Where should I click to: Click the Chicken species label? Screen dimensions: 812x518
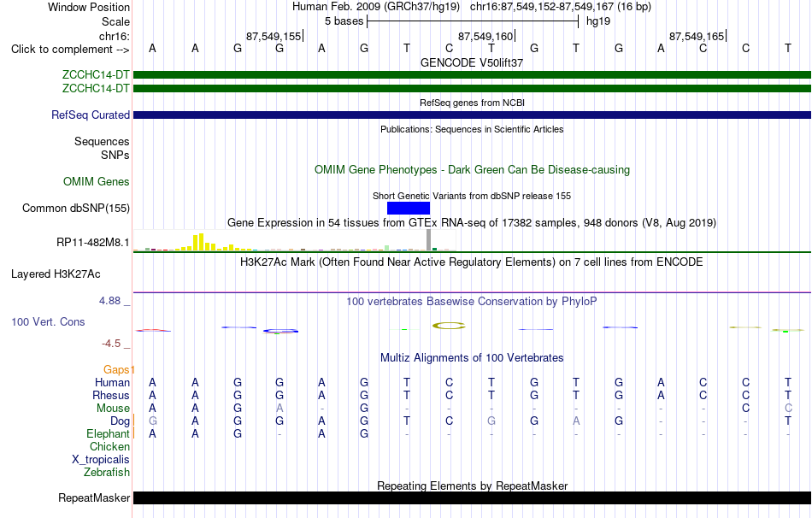pyautogui.click(x=109, y=446)
